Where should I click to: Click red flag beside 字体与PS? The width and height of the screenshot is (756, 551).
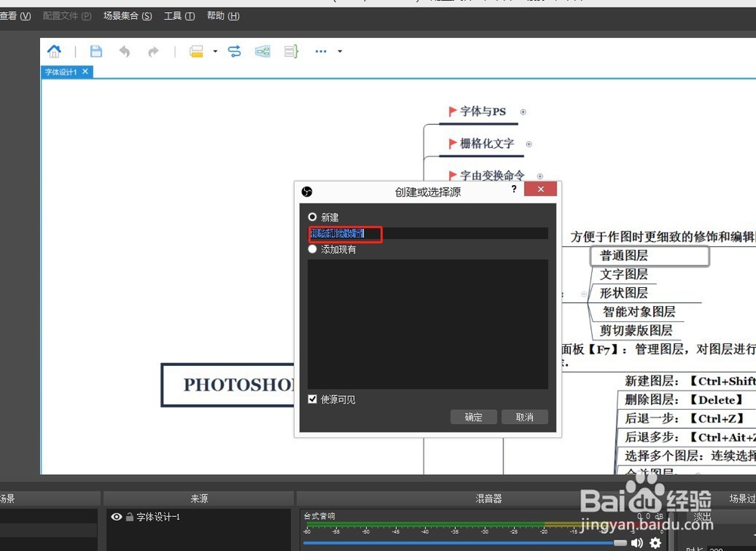pyautogui.click(x=452, y=111)
